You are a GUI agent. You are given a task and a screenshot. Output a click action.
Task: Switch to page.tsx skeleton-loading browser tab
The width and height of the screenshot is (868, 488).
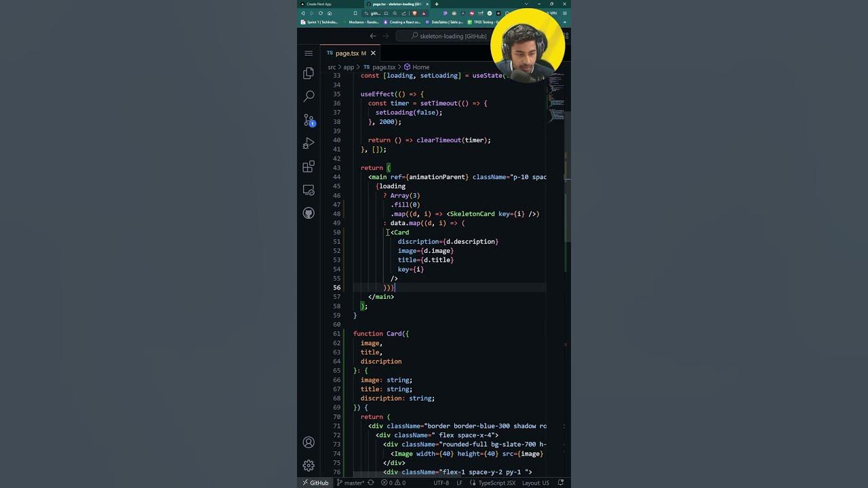pyautogui.click(x=396, y=4)
